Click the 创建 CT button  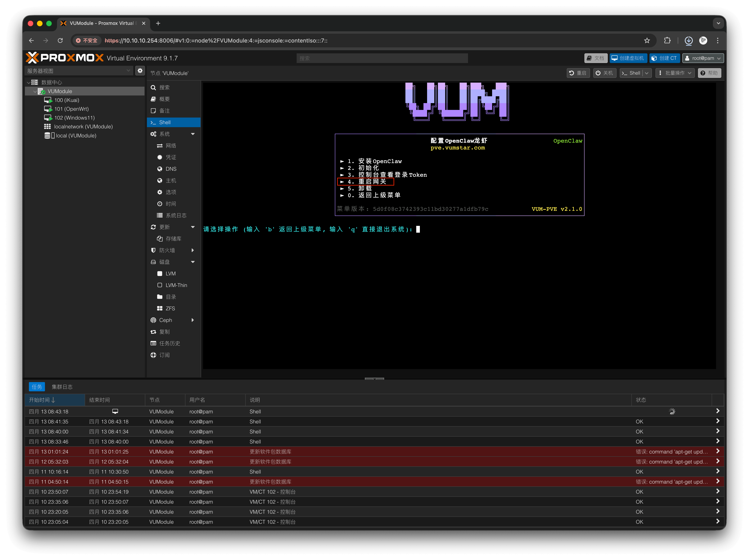(664, 58)
